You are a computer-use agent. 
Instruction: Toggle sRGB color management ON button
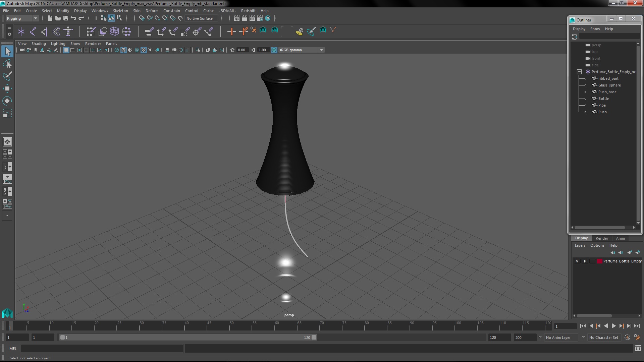[x=274, y=50]
